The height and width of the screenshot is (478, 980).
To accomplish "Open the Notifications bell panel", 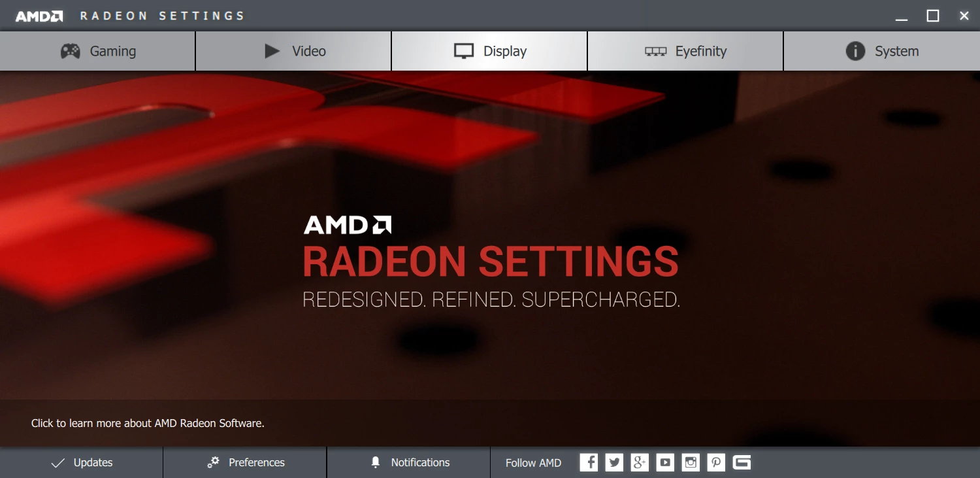I will coord(409,462).
